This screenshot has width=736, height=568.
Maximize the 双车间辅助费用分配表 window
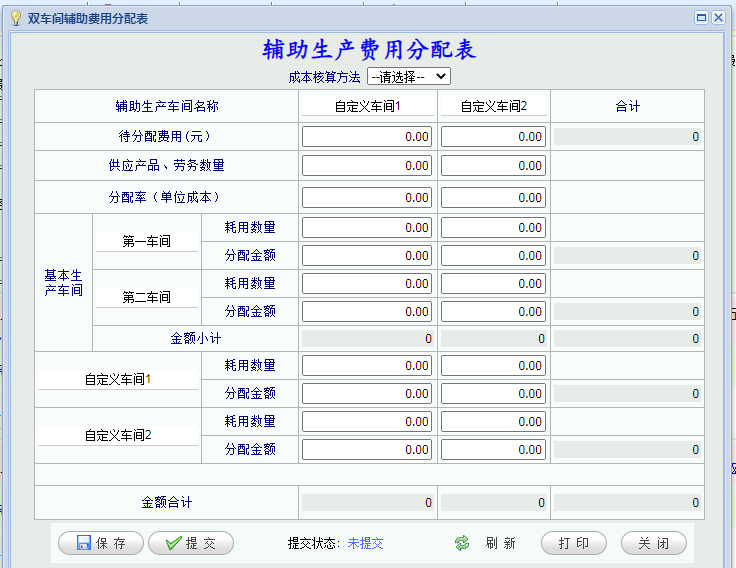click(701, 18)
